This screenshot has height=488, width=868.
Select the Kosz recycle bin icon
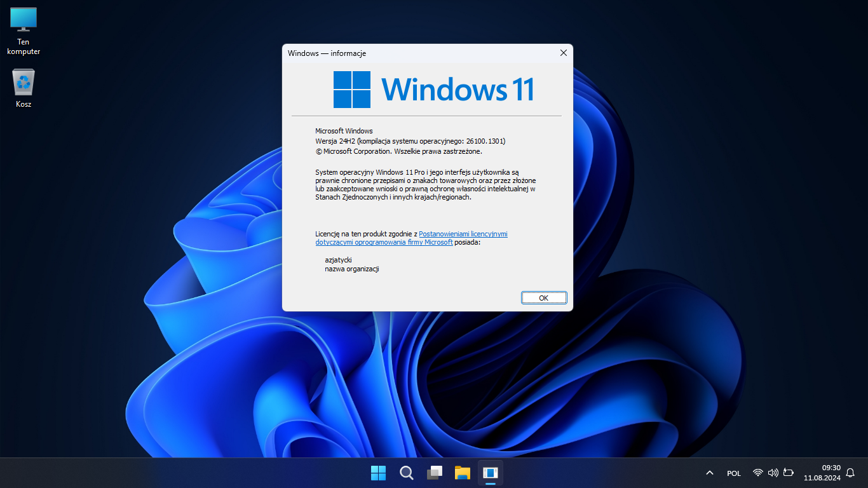(x=24, y=88)
